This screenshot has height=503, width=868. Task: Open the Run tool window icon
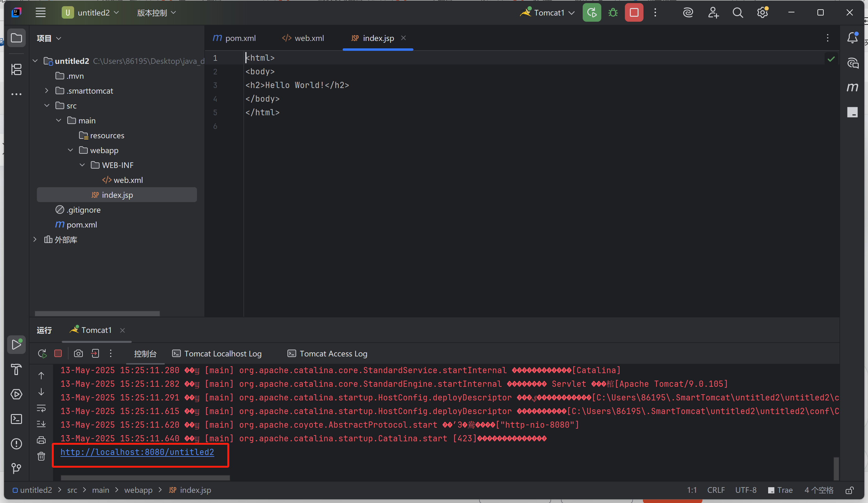[16, 345]
